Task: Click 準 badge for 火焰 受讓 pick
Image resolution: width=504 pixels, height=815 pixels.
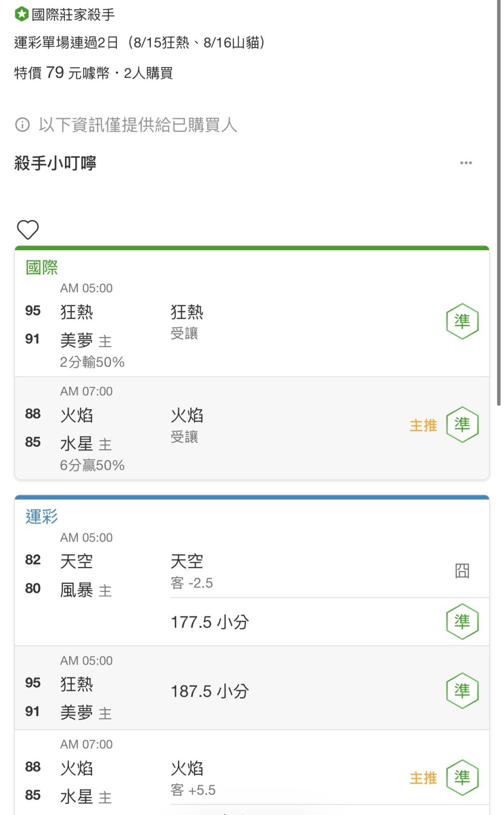Action: tap(462, 425)
